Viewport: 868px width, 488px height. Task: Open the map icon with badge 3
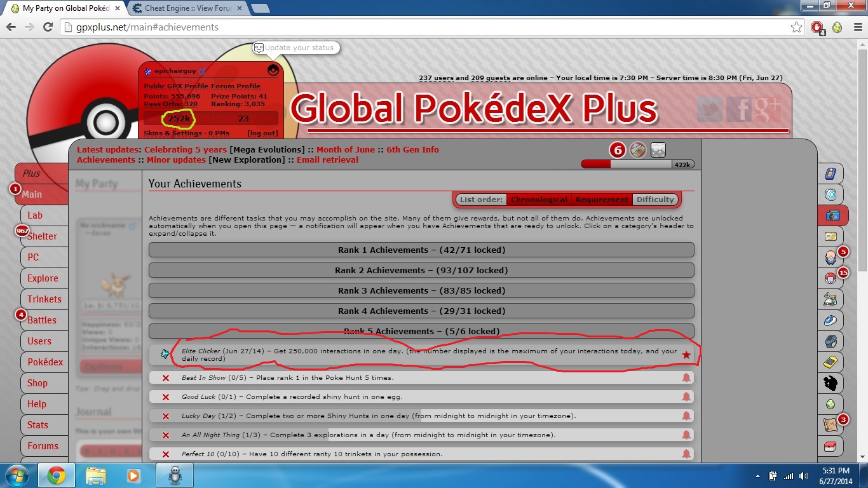[x=831, y=424]
